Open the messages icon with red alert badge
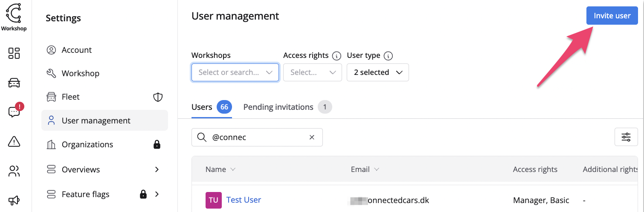 point(14,112)
